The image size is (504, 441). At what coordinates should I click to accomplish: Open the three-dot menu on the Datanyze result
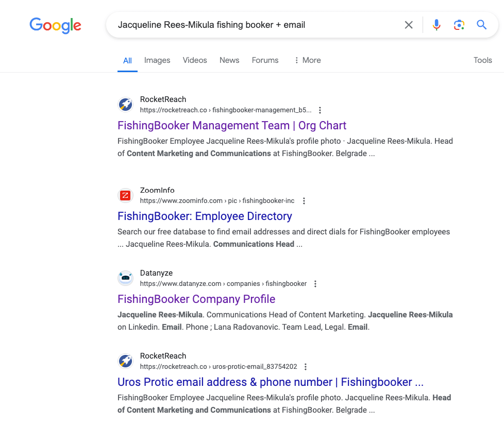[x=315, y=283]
